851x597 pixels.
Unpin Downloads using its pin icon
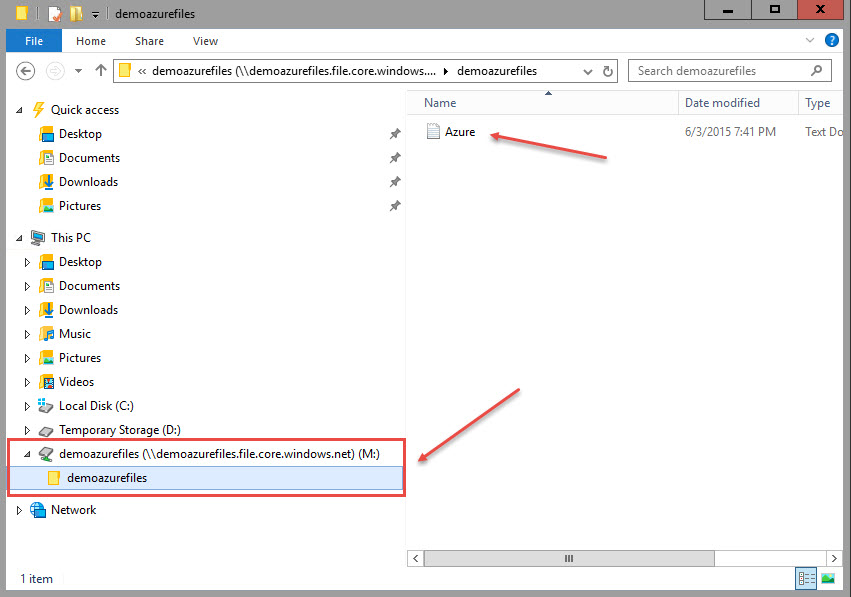click(x=395, y=181)
